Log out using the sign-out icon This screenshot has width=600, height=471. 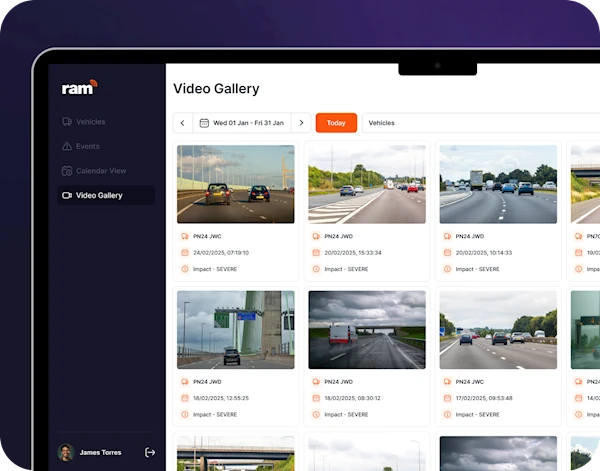pos(150,452)
